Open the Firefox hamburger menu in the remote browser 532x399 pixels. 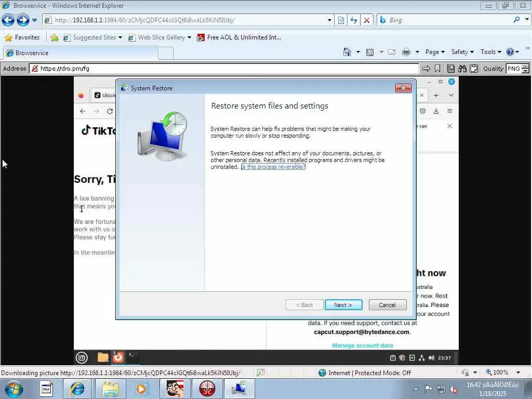[x=449, y=111]
